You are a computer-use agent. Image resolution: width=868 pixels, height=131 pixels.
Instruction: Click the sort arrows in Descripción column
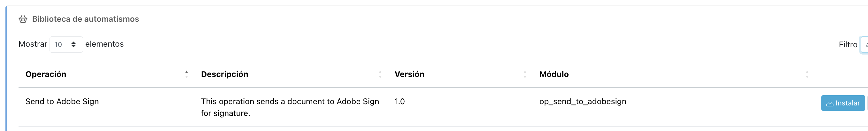coord(380,74)
